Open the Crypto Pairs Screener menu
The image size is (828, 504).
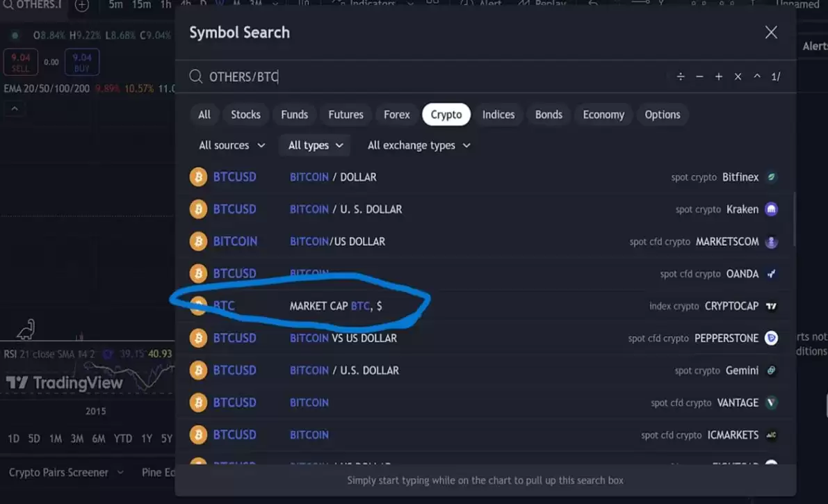click(x=59, y=472)
